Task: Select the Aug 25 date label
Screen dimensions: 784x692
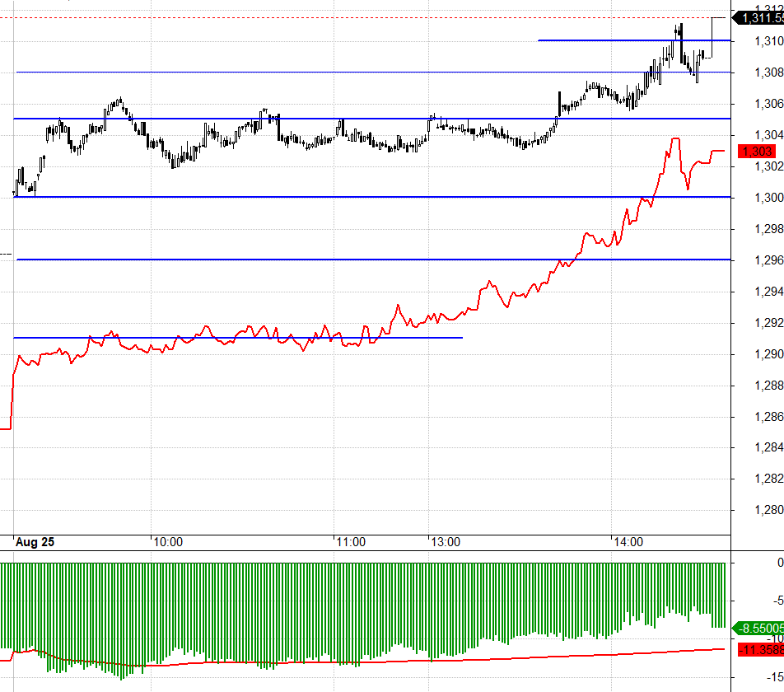Action: tap(35, 542)
